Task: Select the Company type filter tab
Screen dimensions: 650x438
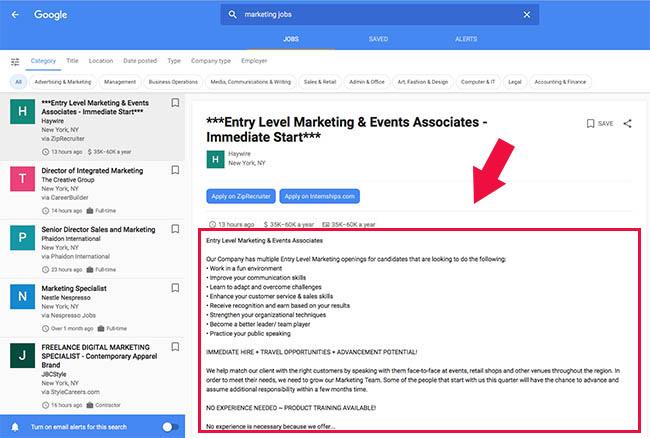Action: point(211,61)
